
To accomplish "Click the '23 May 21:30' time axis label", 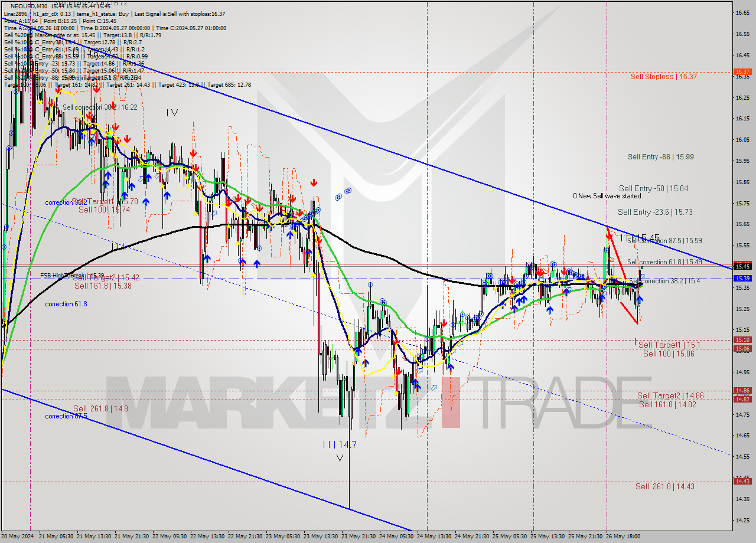I will pyautogui.click(x=359, y=537).
